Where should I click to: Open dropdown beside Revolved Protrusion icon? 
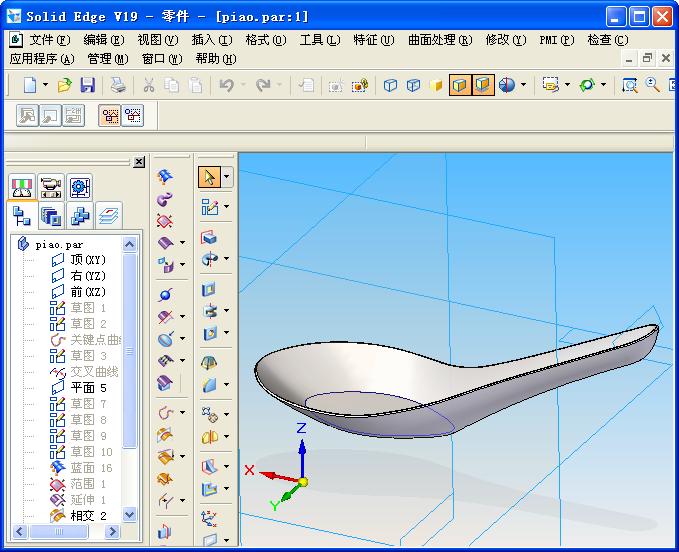click(226, 259)
